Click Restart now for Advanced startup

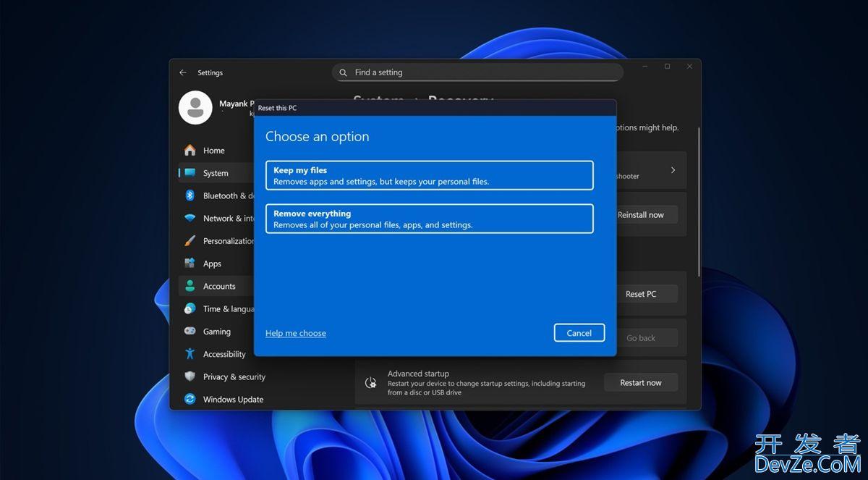coord(640,382)
